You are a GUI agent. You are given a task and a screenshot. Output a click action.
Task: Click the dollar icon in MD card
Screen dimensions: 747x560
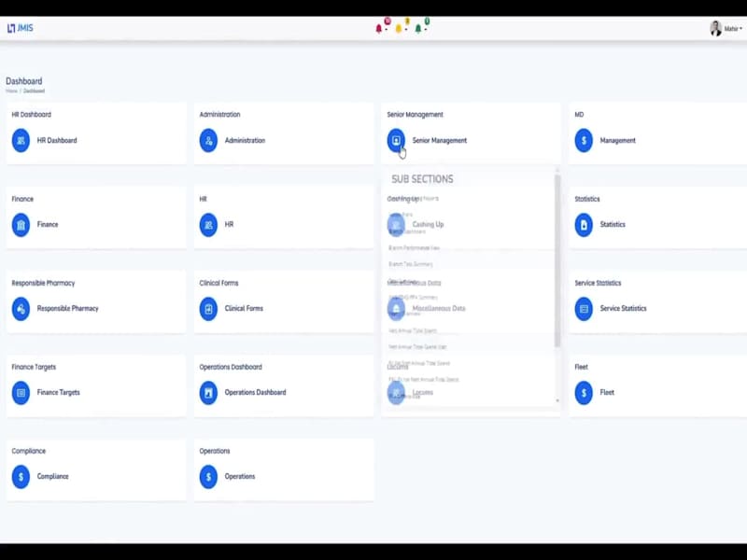[584, 141]
